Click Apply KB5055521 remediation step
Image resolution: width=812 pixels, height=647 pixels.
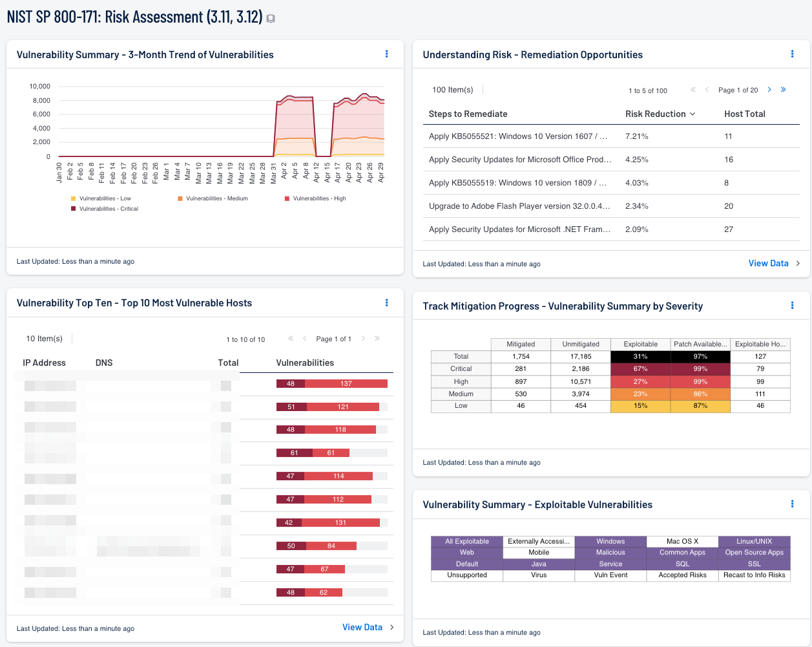(x=517, y=136)
